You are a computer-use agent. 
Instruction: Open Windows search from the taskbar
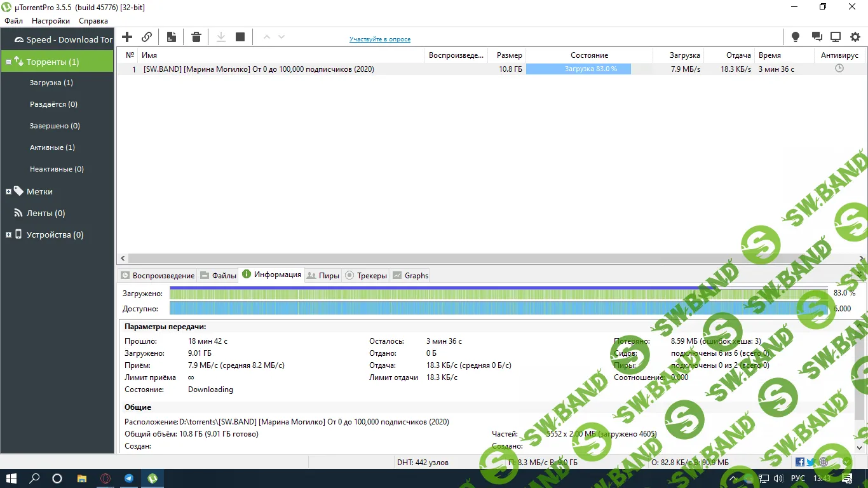[x=35, y=478]
